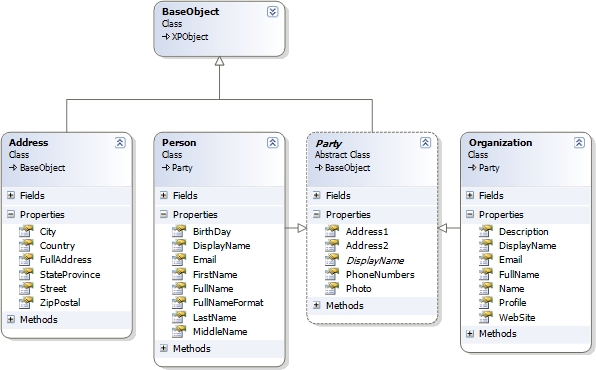Click BaseObject base type under Party

[x=347, y=168]
